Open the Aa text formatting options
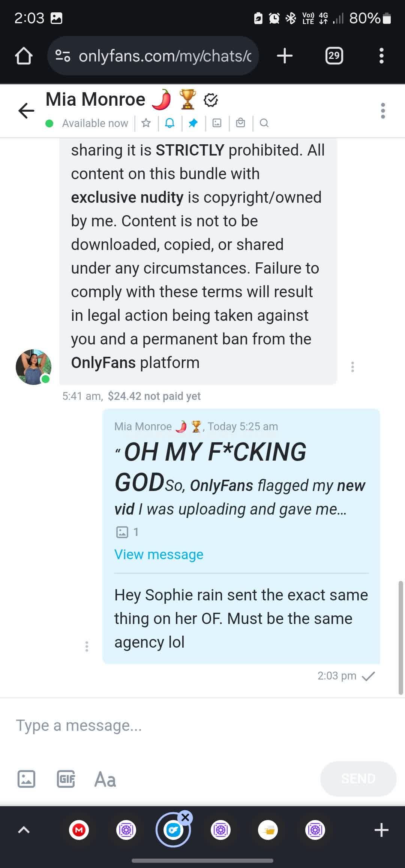The image size is (405, 868). [105, 779]
